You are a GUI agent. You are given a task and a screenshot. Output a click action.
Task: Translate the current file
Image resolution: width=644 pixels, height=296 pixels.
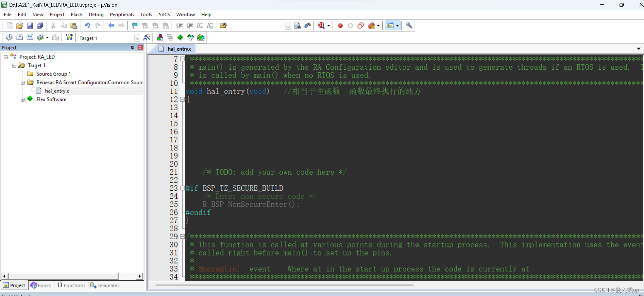(10, 37)
